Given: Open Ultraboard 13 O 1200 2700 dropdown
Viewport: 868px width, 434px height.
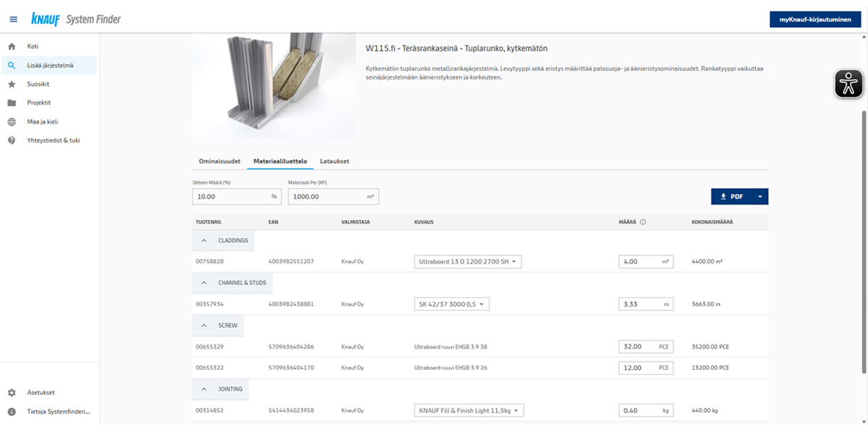Looking at the screenshot, I should point(468,262).
